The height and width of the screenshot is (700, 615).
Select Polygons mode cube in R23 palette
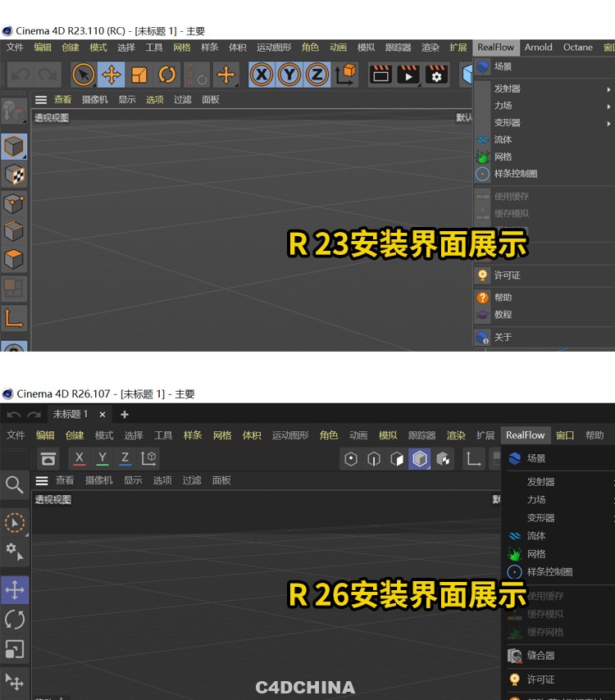14,259
